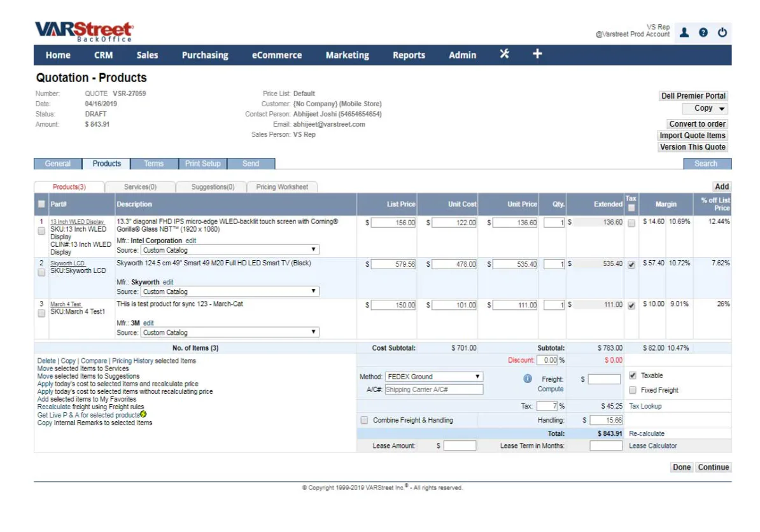Uncheck tax for the Skyworth LCD row
The width and height of the screenshot is (760, 532).
pos(631,265)
